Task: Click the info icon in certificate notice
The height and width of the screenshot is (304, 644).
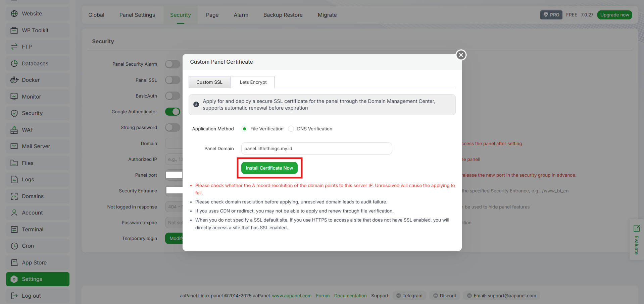Action: (196, 105)
